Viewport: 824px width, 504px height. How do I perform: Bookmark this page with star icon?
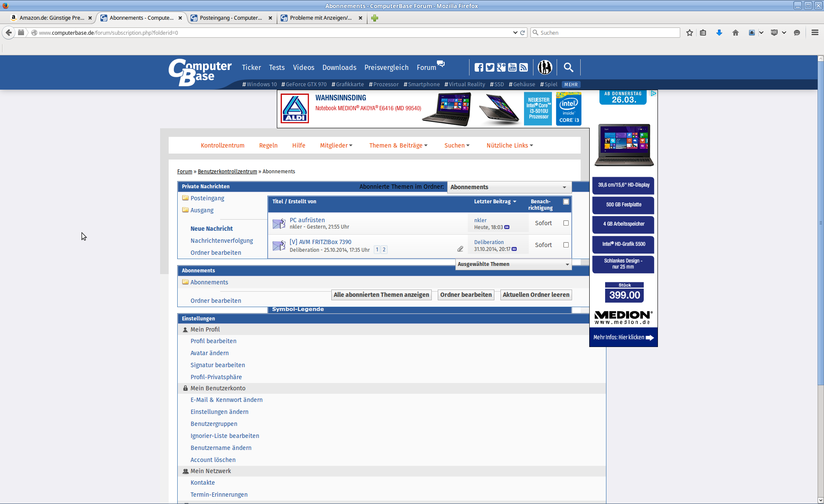point(689,33)
